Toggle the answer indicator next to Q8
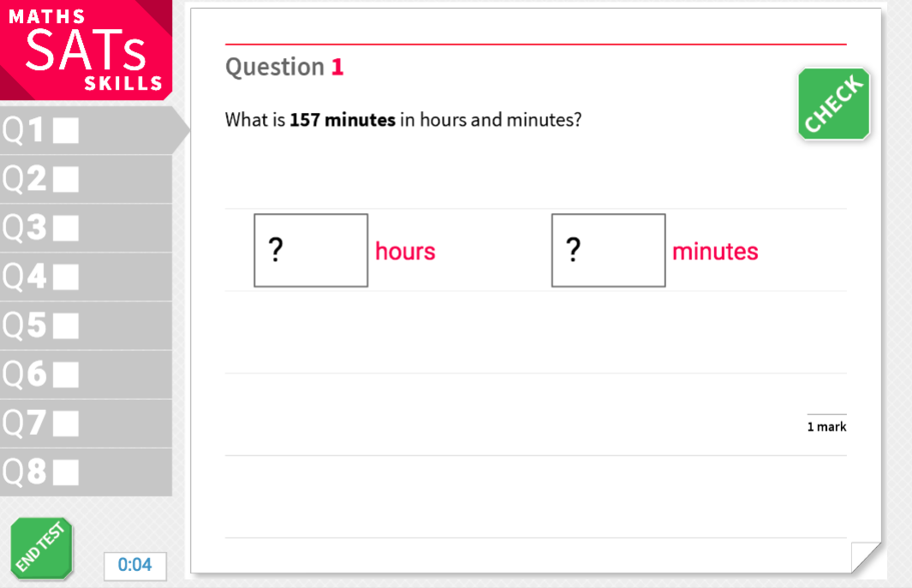The image size is (912, 588). [66, 472]
